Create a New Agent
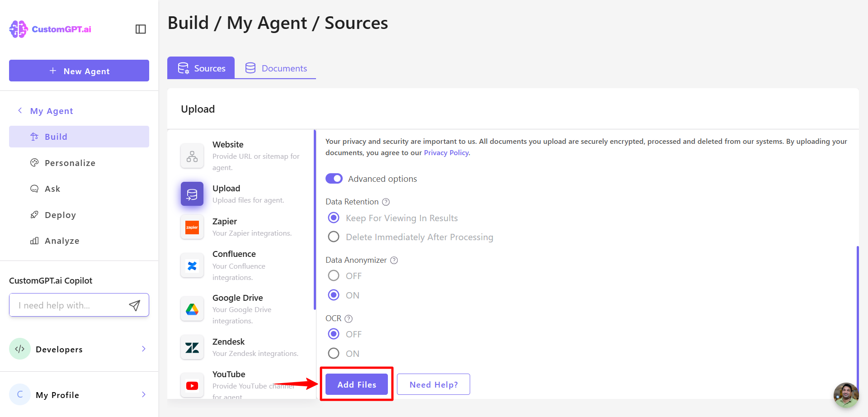 79,71
